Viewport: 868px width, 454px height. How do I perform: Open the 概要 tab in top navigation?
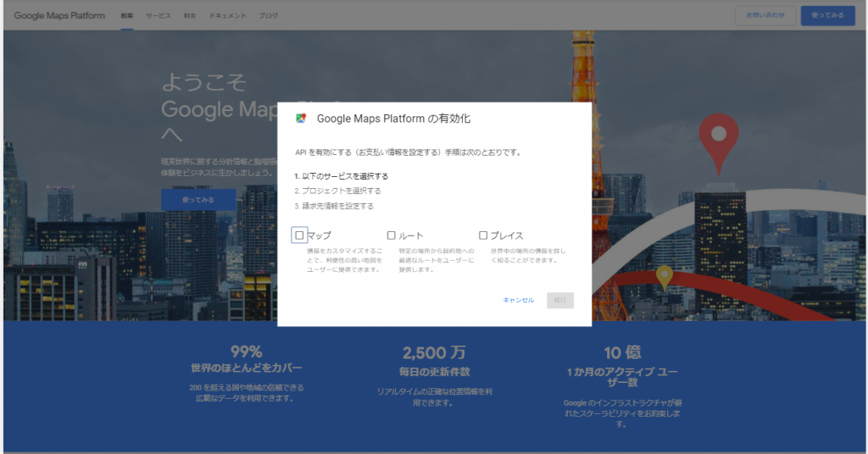(x=127, y=15)
